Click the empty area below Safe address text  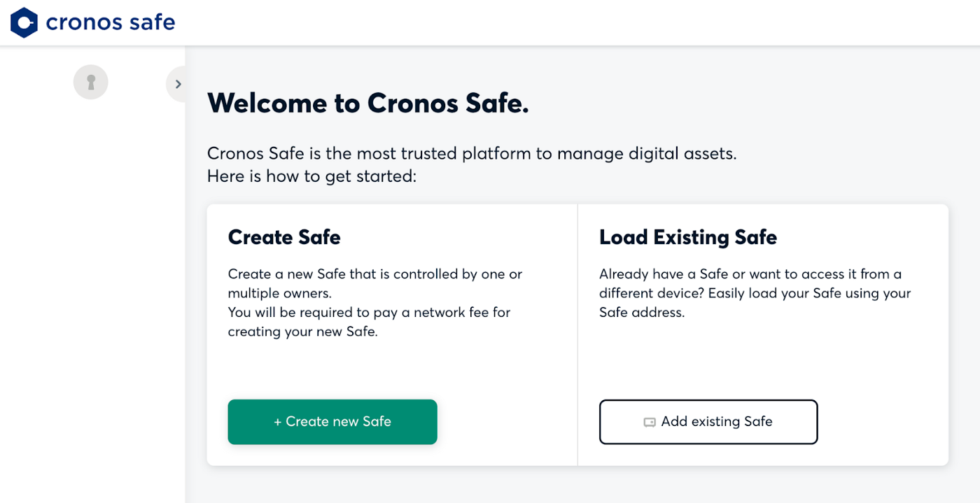[763, 357]
